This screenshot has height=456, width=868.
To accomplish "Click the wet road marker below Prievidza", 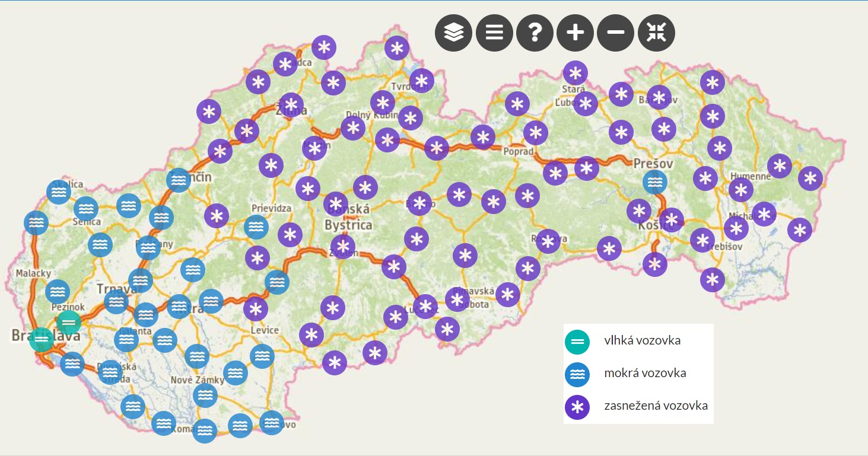I will tap(256, 227).
